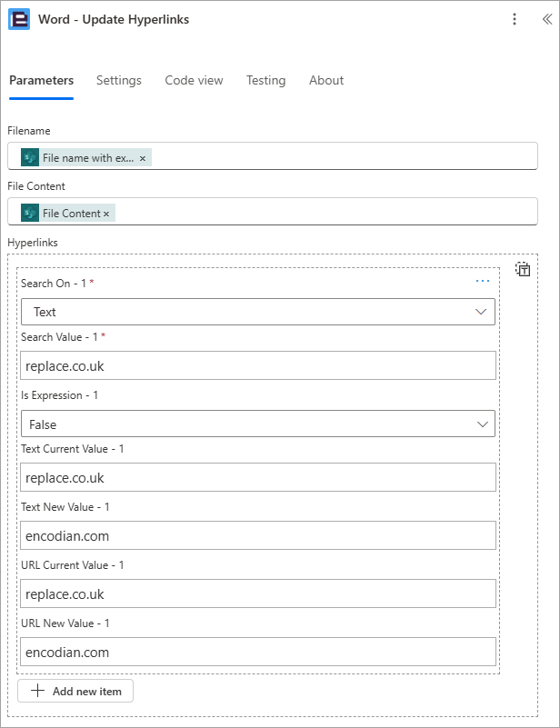Go to the About tab
Viewport: 560px width, 728px height.
click(326, 80)
